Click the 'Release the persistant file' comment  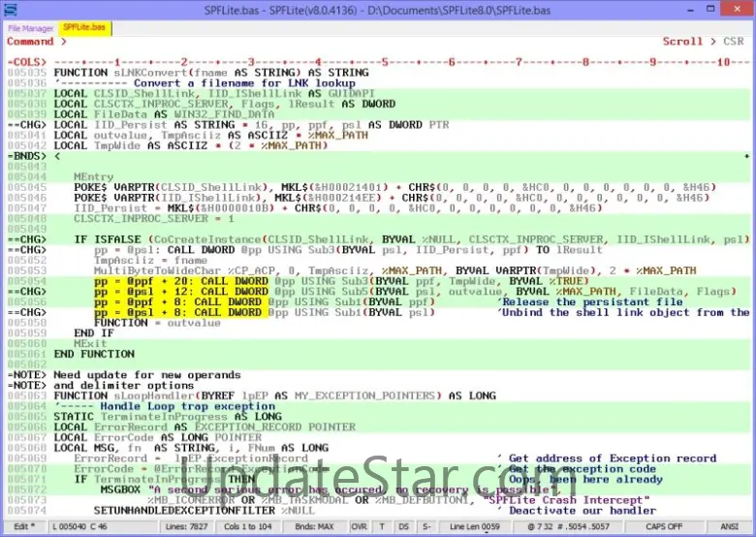(590, 302)
